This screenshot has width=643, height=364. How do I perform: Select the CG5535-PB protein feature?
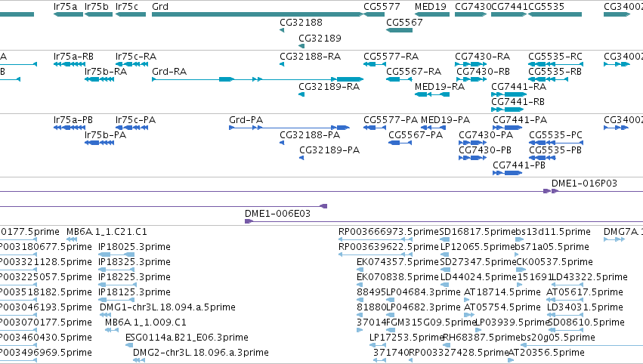click(x=543, y=158)
